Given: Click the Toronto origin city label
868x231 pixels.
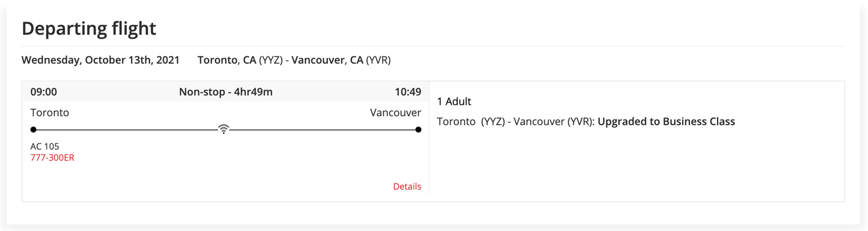Looking at the screenshot, I should (x=49, y=113).
